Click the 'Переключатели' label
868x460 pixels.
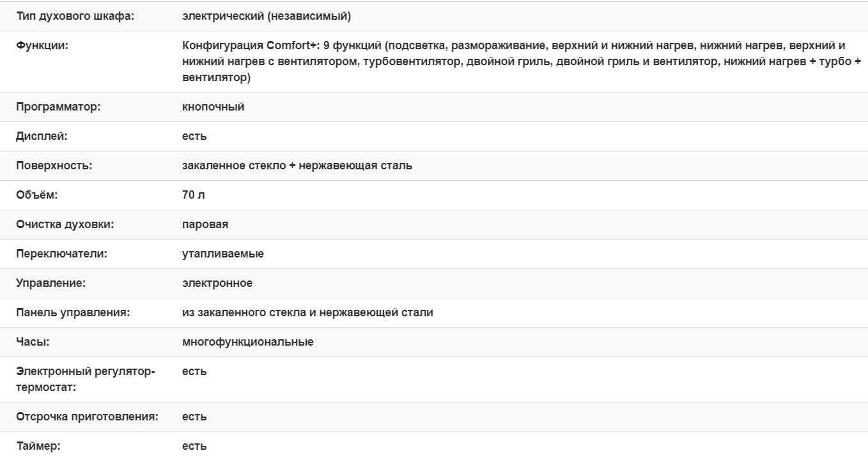61,254
